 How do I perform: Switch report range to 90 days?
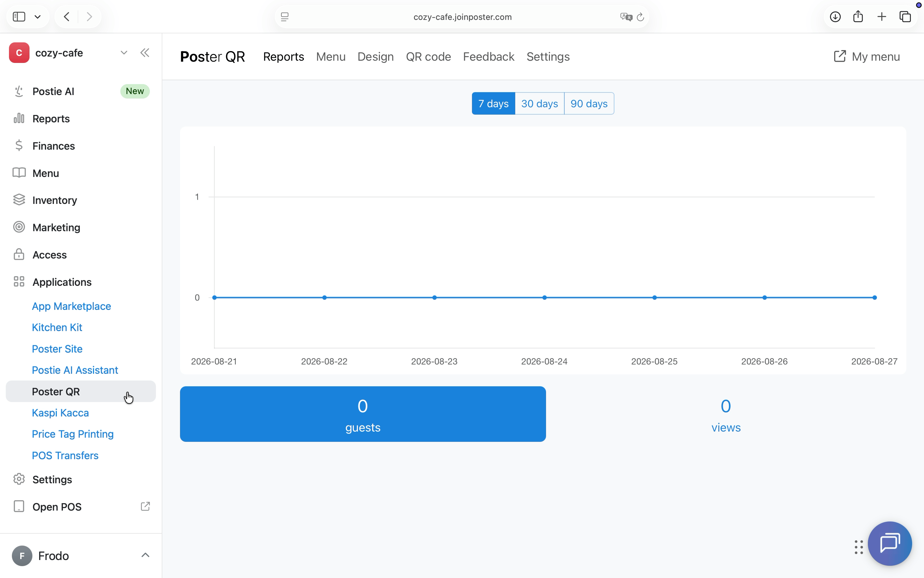coord(589,104)
